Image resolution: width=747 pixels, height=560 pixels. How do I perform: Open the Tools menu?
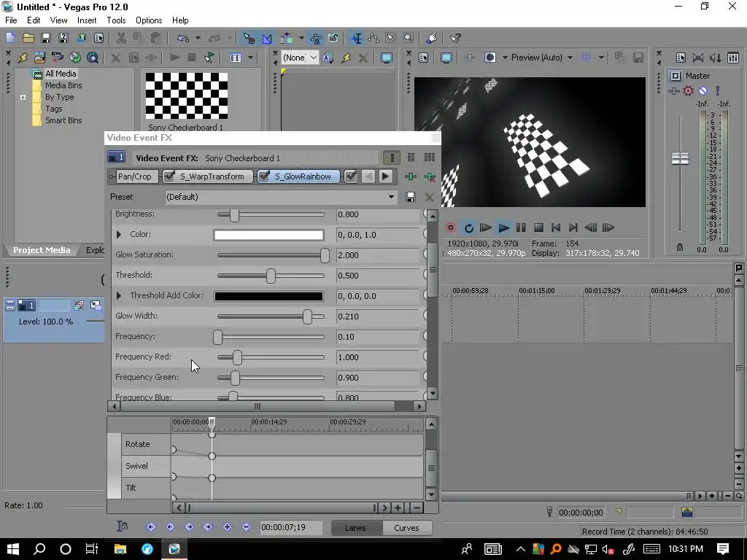[x=116, y=20]
